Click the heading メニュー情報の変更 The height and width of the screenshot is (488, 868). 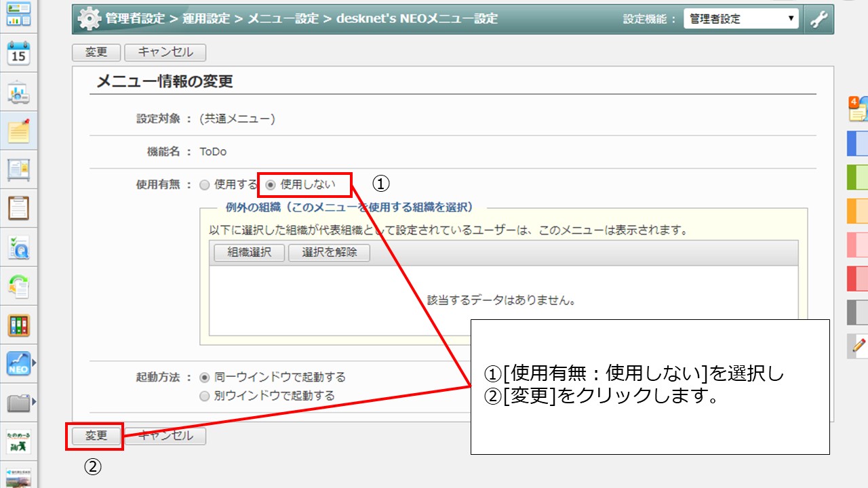coord(165,82)
